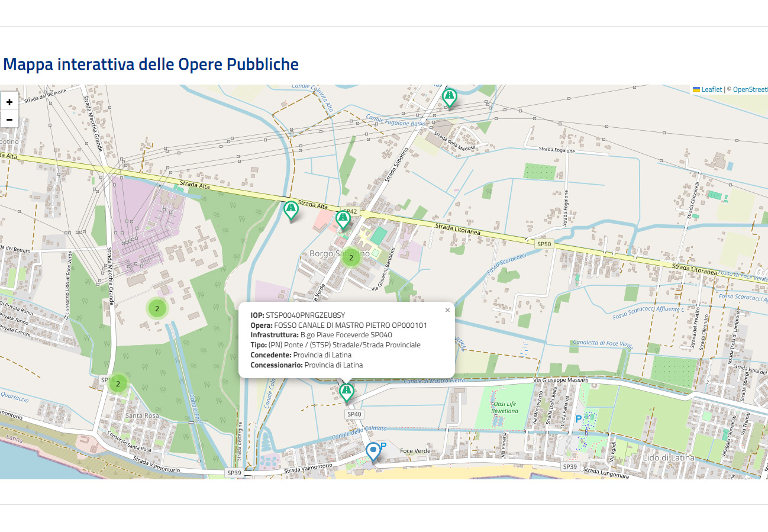Click the SP50 road label on the map
768x532 pixels.
click(544, 244)
